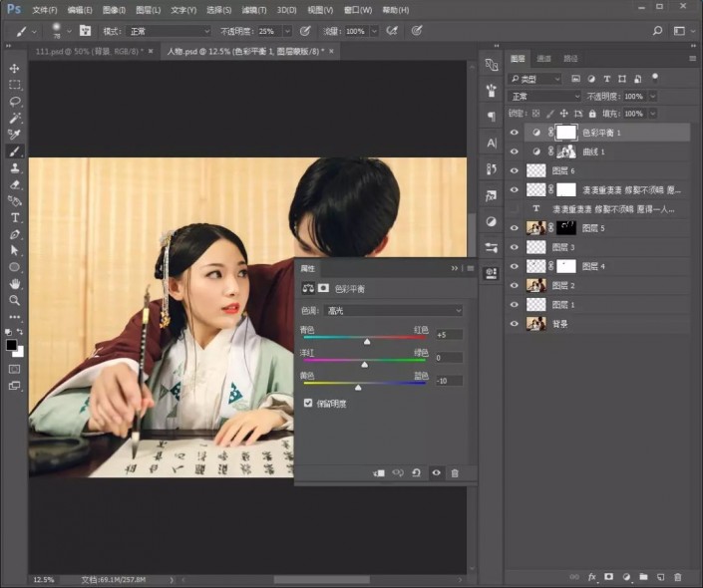
Task: Hide the 图层 2 layer
Action: pos(515,285)
